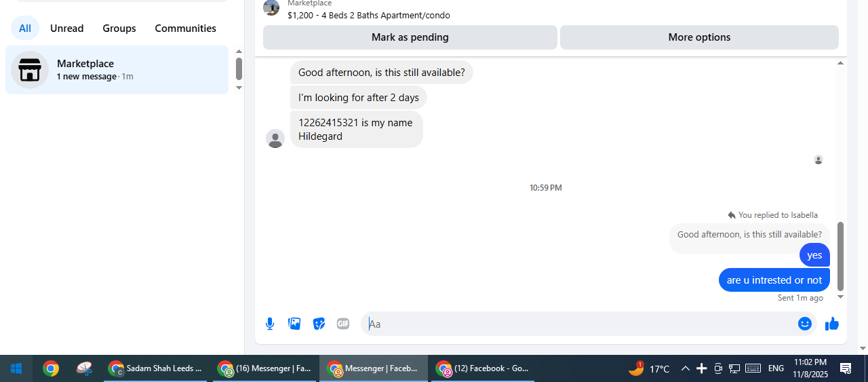The height and width of the screenshot is (382, 868).
Task: Open the sticker picker icon
Action: [319, 324]
